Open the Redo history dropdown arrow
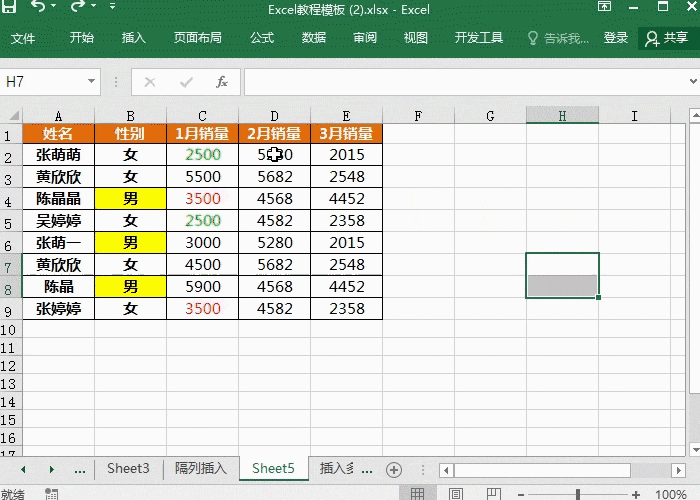700x500 pixels. [x=93, y=6]
